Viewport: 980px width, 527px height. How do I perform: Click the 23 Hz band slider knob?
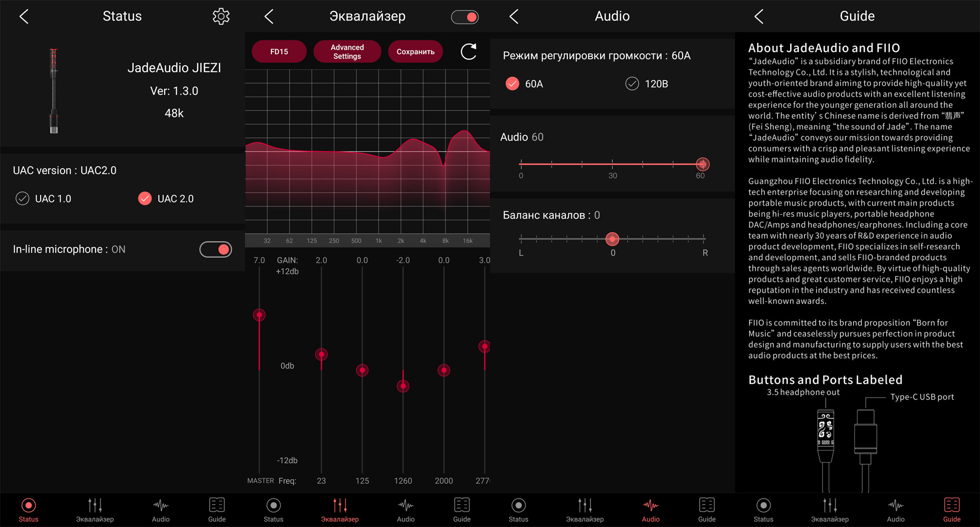[x=321, y=354]
